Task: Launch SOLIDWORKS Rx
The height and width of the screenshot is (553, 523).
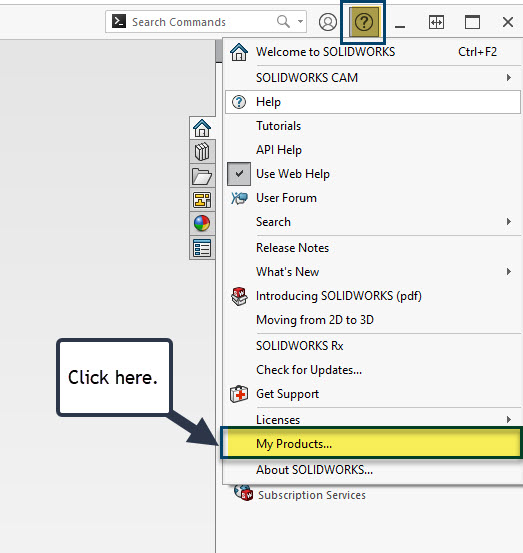Action: (x=373, y=346)
